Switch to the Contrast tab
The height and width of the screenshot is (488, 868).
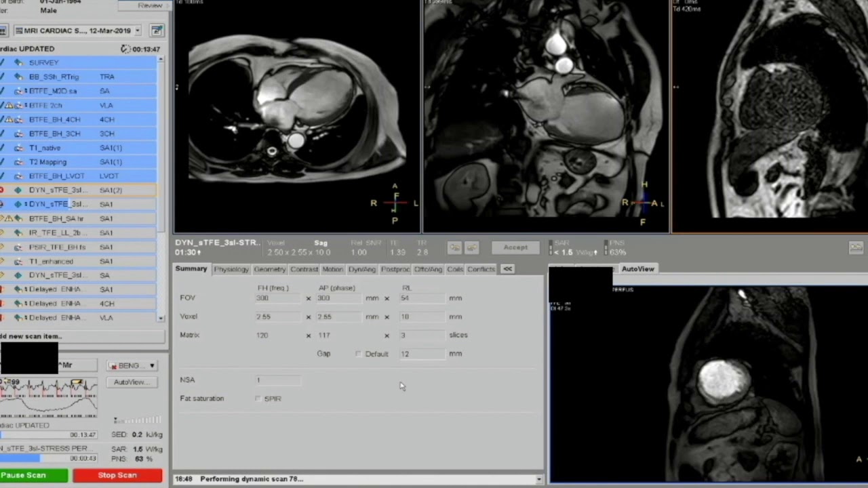pyautogui.click(x=304, y=269)
